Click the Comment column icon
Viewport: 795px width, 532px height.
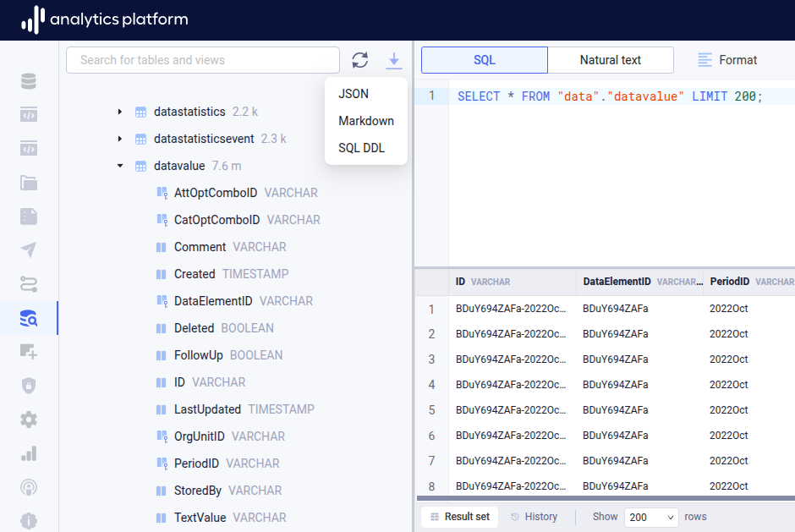coord(162,247)
